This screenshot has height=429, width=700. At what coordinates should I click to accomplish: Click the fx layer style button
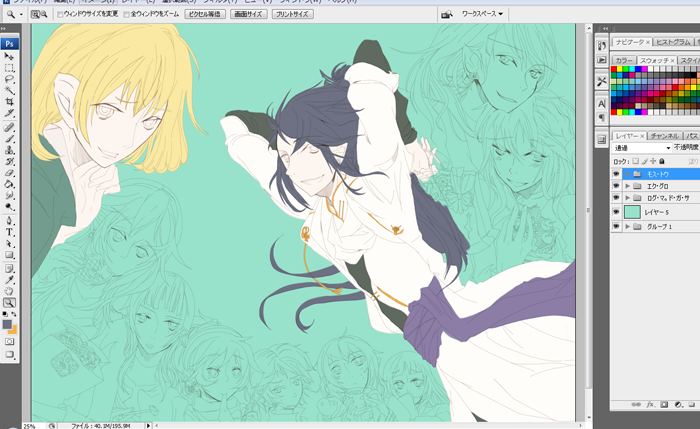click(650, 404)
